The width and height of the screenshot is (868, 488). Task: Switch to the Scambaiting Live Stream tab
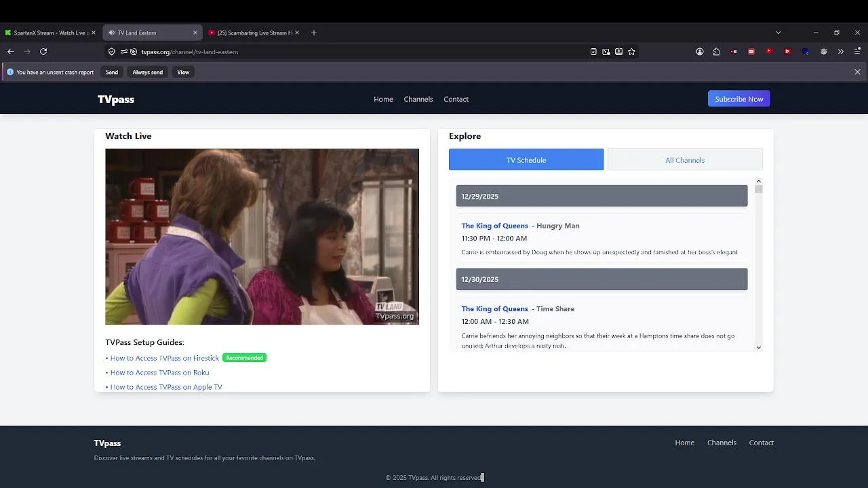pyautogui.click(x=254, y=33)
